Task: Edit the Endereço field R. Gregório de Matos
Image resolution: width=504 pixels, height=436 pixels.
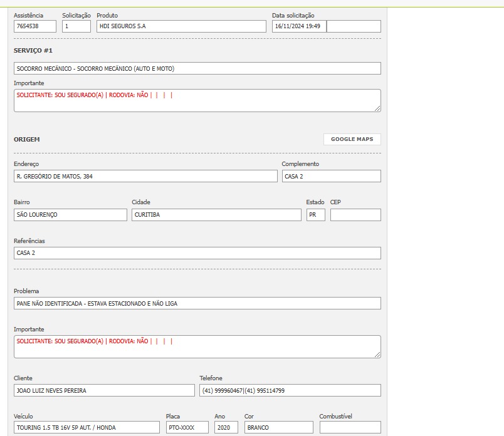Action: [x=145, y=176]
